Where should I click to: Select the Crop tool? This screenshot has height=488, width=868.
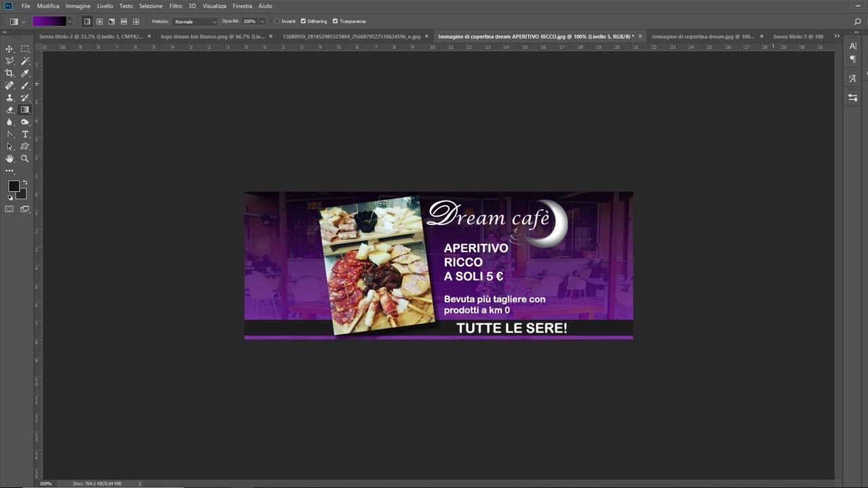tap(9, 73)
